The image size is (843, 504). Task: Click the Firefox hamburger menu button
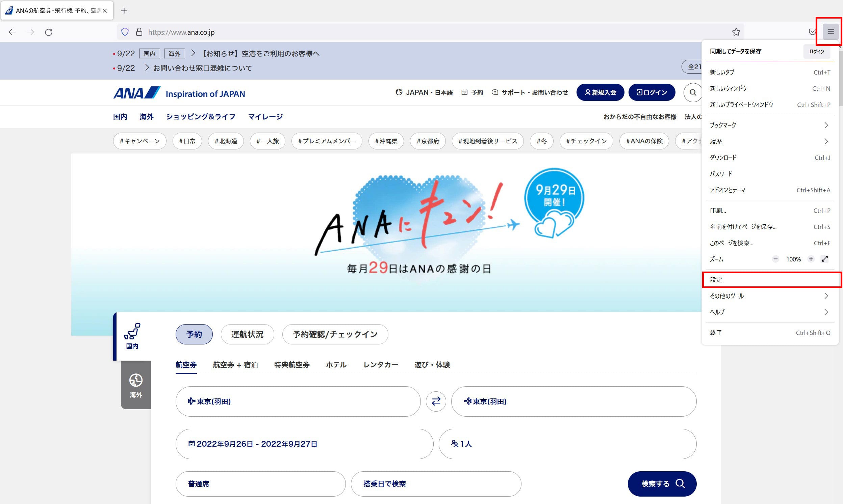[x=831, y=32]
